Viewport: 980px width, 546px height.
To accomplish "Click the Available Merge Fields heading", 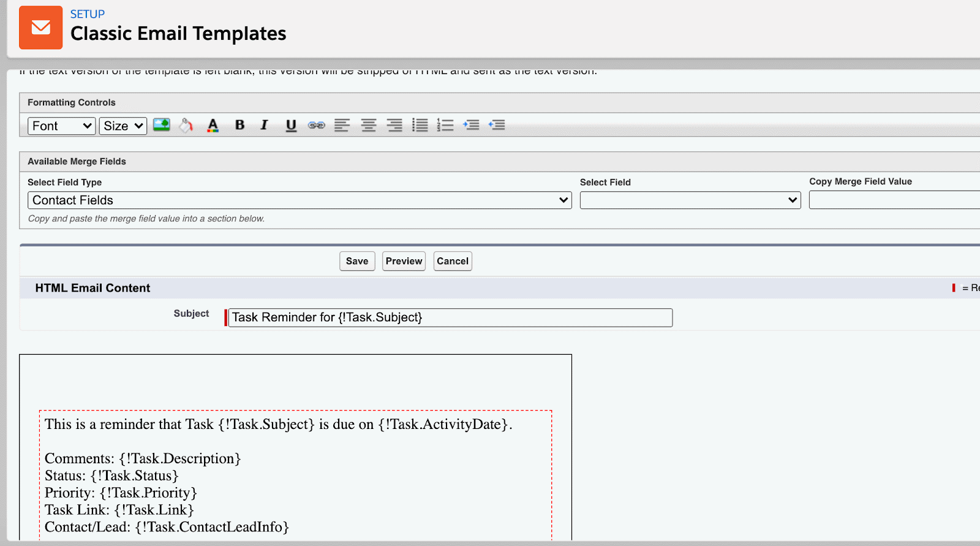I will (77, 161).
